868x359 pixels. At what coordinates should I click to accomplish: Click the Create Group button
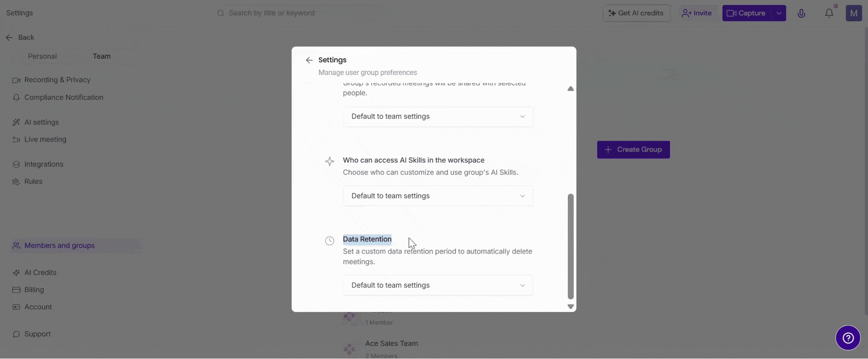click(x=633, y=150)
